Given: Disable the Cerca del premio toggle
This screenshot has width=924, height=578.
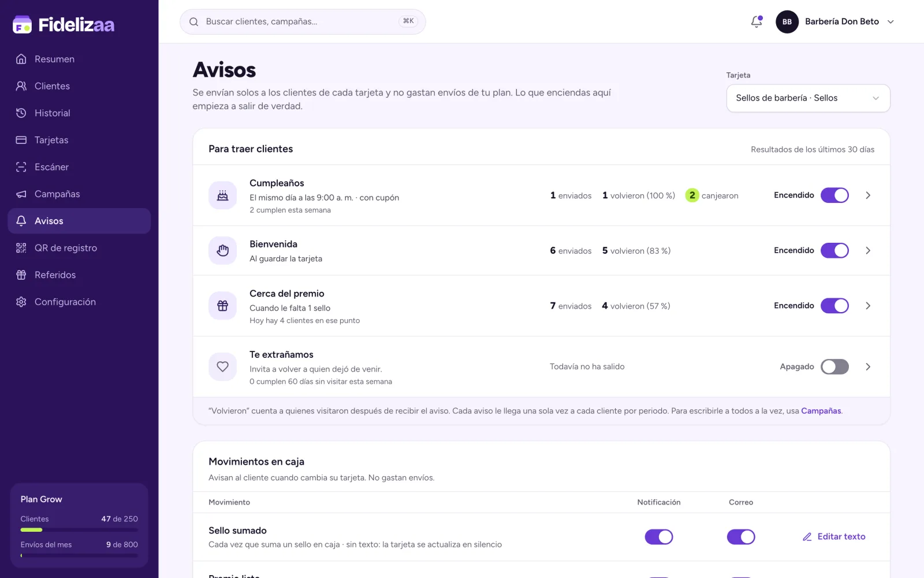Looking at the screenshot, I should point(834,306).
